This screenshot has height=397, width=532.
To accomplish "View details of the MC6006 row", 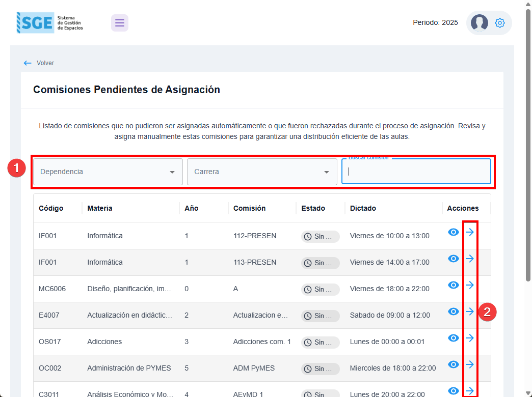I will click(454, 285).
